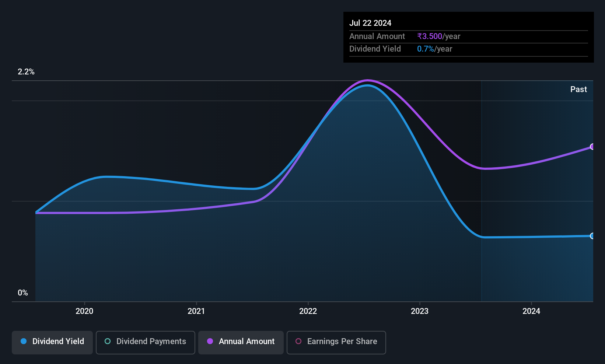Image resolution: width=605 pixels, height=364 pixels.
Task: Click the blue Dividend Yield endpoint marker
Action: pyautogui.click(x=592, y=236)
